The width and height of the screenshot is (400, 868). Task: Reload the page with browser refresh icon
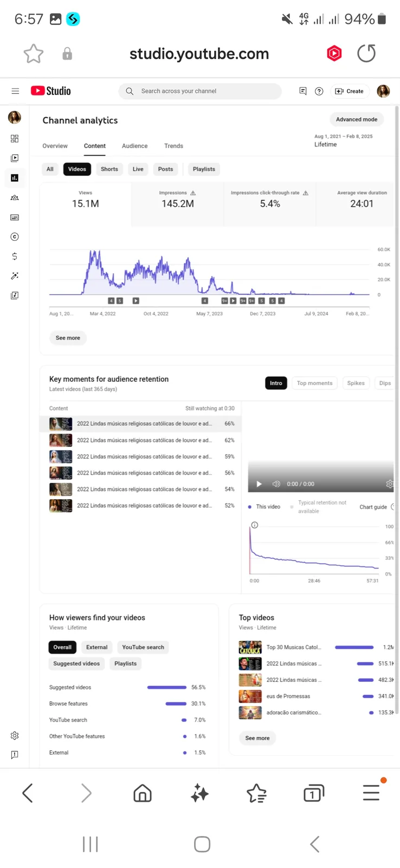pyautogui.click(x=366, y=53)
